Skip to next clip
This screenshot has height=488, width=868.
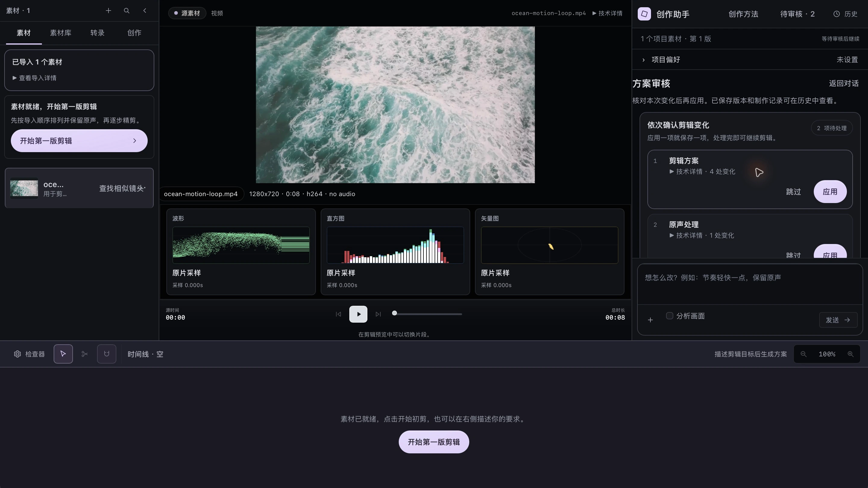[378, 314]
